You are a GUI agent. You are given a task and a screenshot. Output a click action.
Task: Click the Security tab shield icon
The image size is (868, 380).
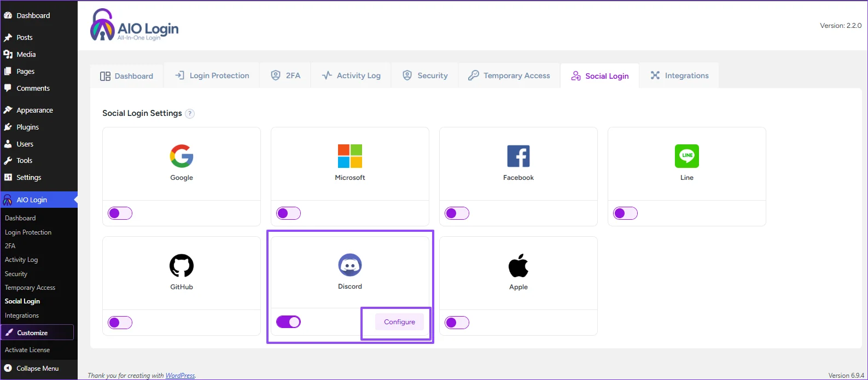coord(407,75)
